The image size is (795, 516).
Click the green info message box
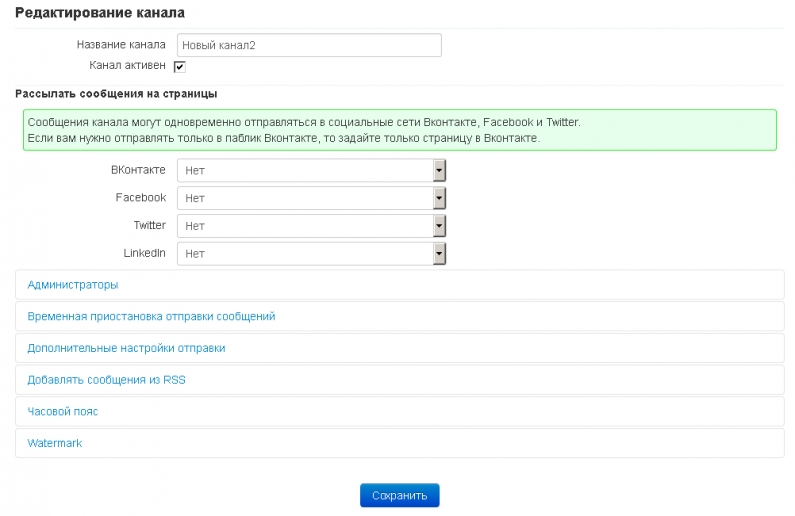pyautogui.click(x=400, y=130)
